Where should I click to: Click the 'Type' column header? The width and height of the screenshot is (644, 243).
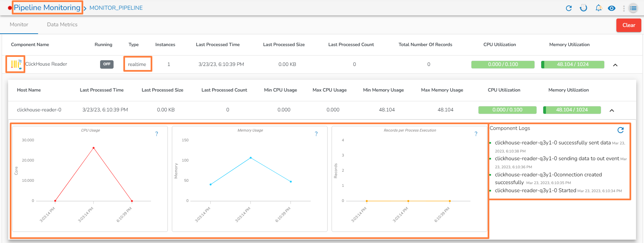[133, 44]
